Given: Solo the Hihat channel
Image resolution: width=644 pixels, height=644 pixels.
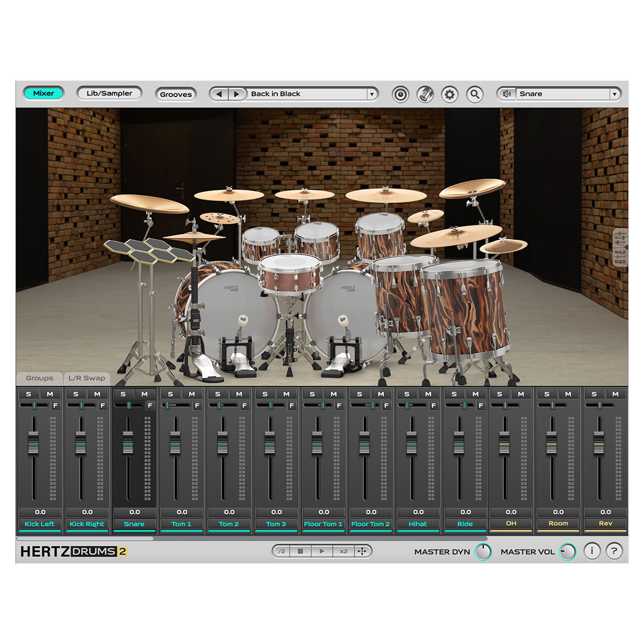Looking at the screenshot, I should click(407, 394).
